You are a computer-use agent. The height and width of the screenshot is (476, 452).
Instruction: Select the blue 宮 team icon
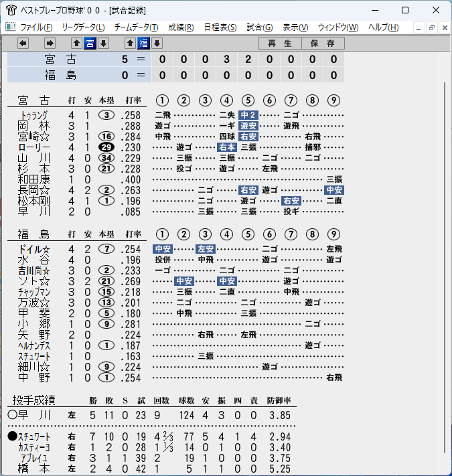point(90,44)
